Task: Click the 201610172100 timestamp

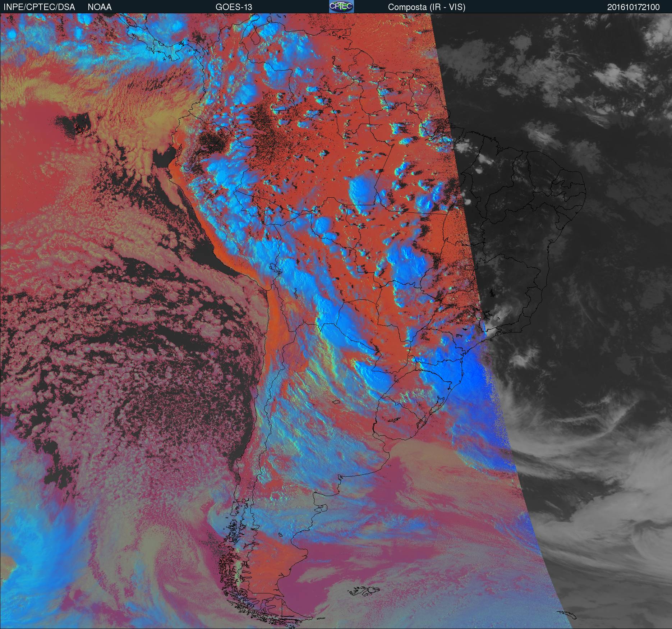Action: 633,7
